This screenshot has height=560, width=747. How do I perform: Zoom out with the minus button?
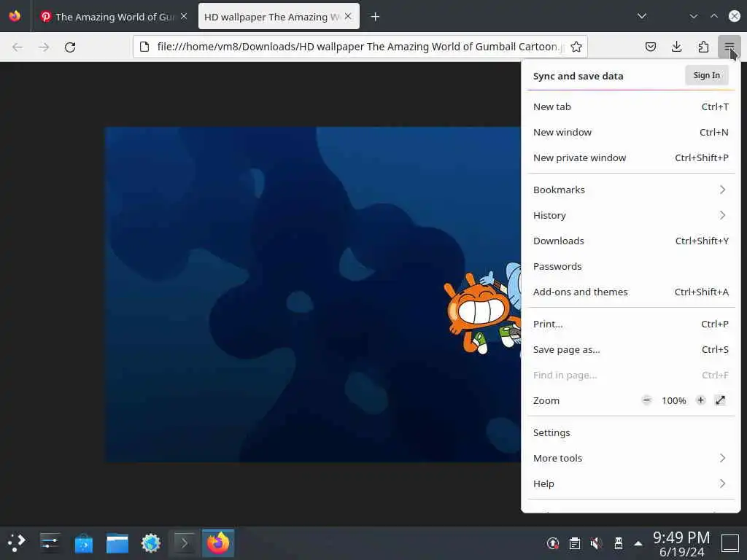click(x=646, y=400)
